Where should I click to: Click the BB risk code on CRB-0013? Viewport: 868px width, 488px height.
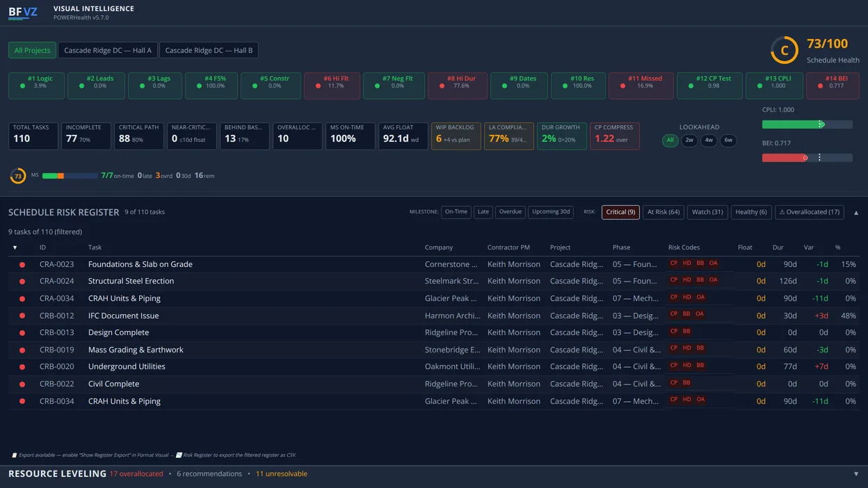click(686, 332)
